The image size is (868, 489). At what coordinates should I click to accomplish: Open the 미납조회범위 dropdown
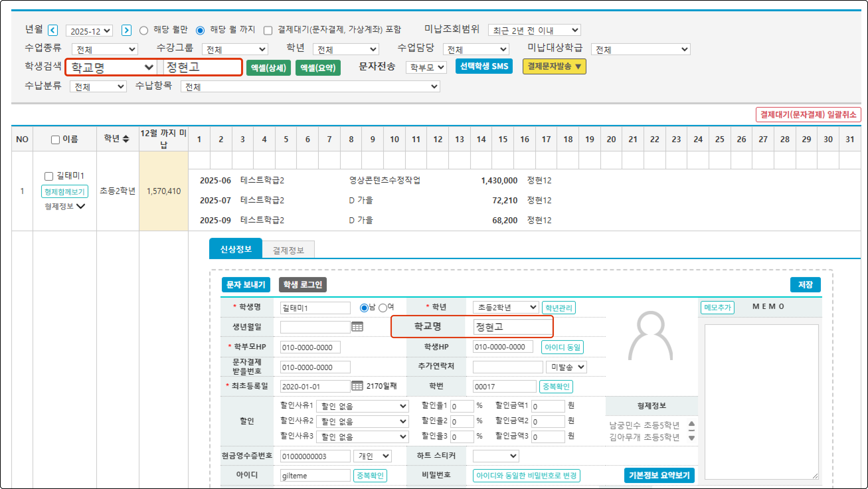[534, 30]
